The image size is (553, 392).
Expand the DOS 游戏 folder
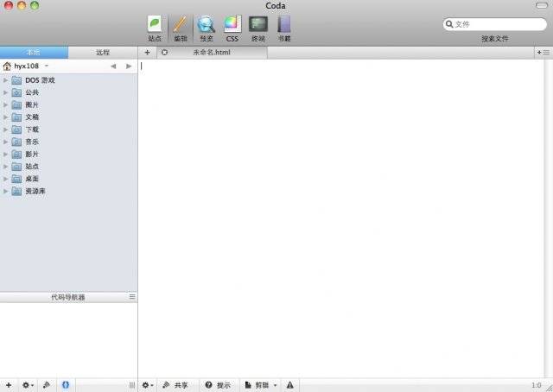coord(6,80)
